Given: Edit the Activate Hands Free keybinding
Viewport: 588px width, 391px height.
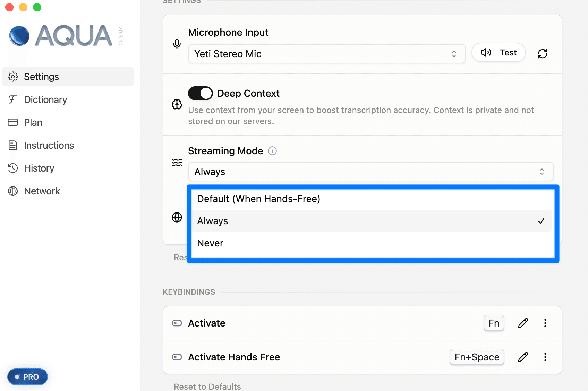Looking at the screenshot, I should tap(523, 357).
